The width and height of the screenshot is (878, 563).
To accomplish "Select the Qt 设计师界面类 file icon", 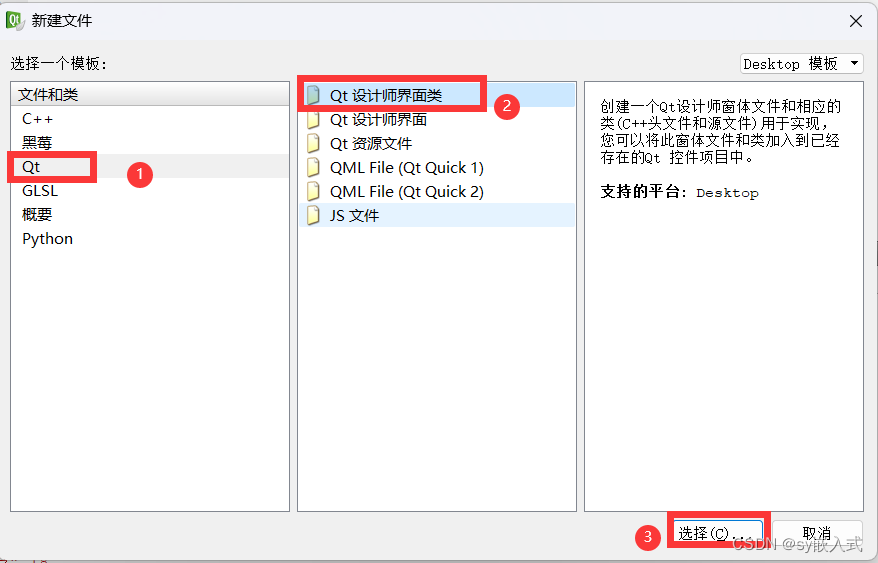I will tap(314, 95).
